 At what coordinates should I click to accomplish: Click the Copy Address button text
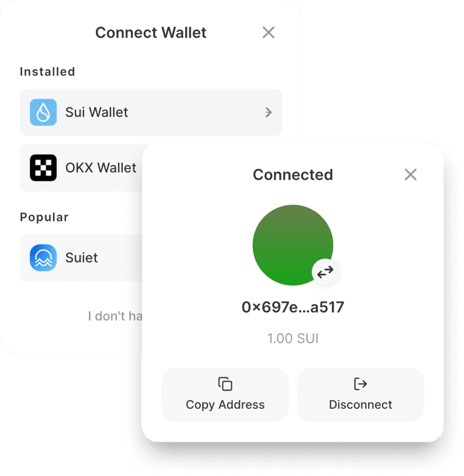[x=225, y=405]
